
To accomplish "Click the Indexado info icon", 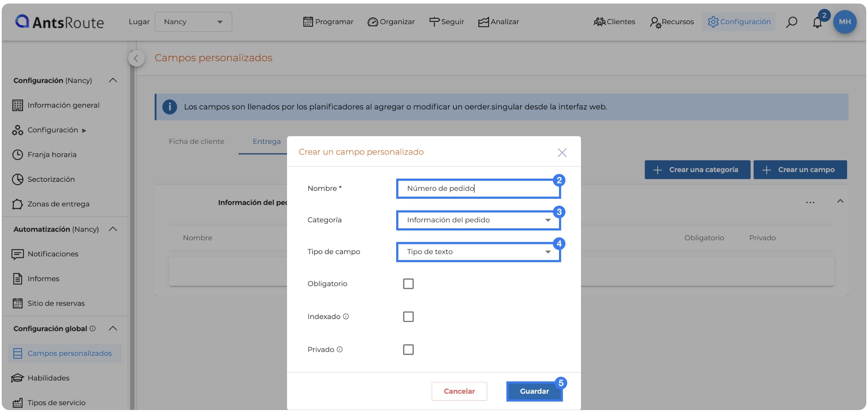I will [x=346, y=317].
